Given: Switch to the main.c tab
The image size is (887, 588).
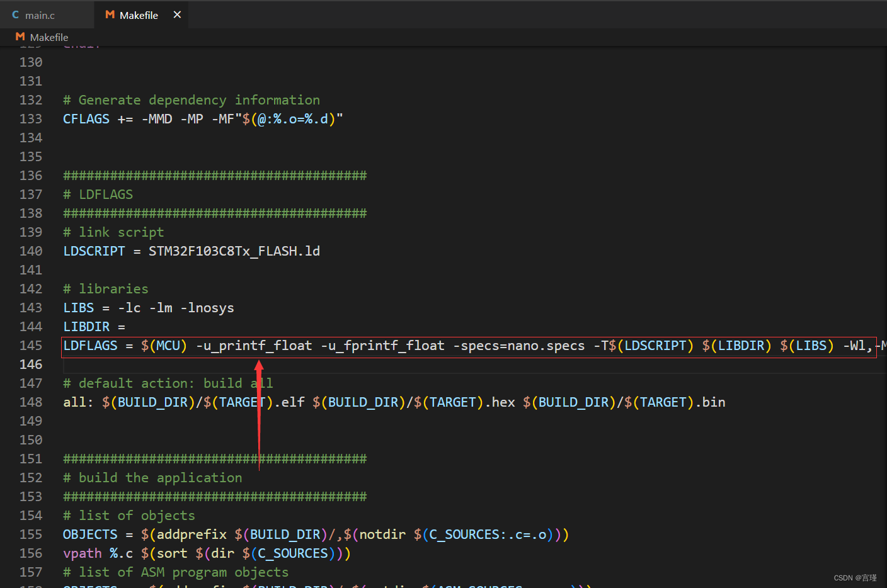Looking at the screenshot, I should [39, 14].
